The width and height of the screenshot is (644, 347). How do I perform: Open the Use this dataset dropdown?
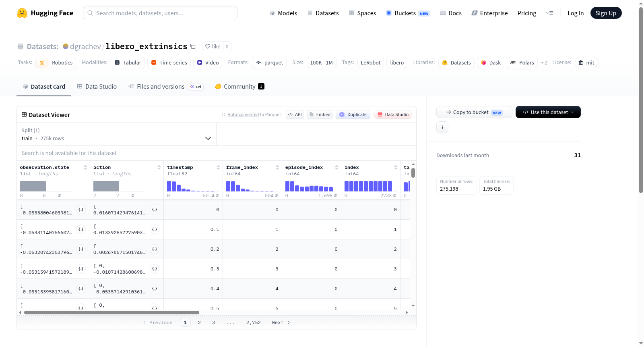pos(548,112)
